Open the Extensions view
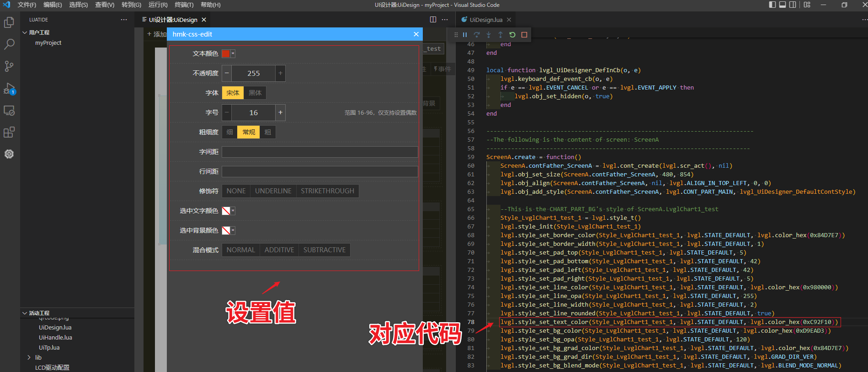The height and width of the screenshot is (372, 868). point(9,133)
